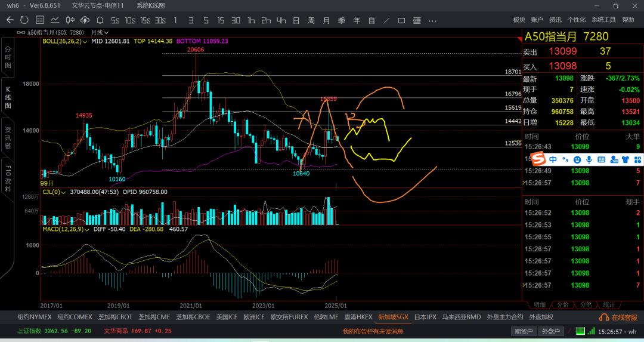Expand the toolbar overflow ellipsis menu

(432, 20)
